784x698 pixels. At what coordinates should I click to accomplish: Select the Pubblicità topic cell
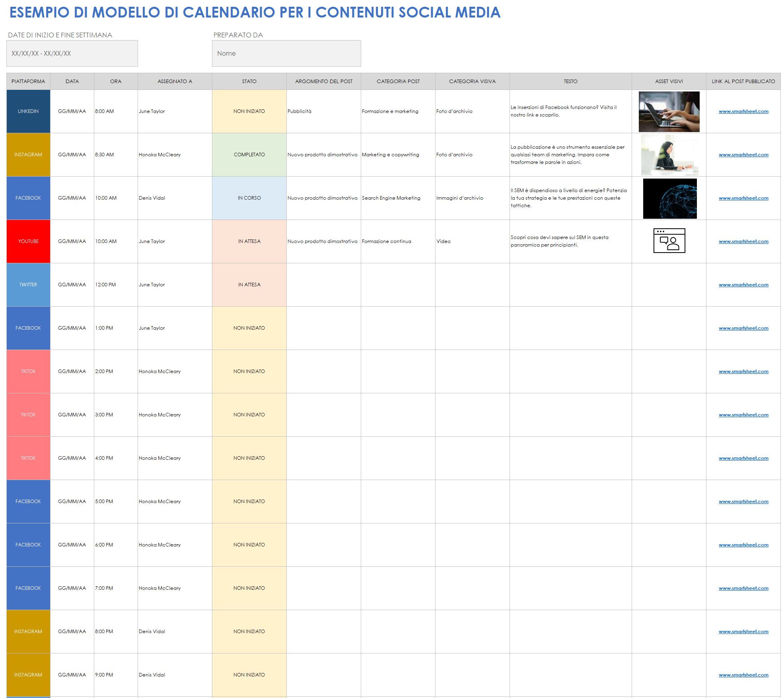click(323, 111)
